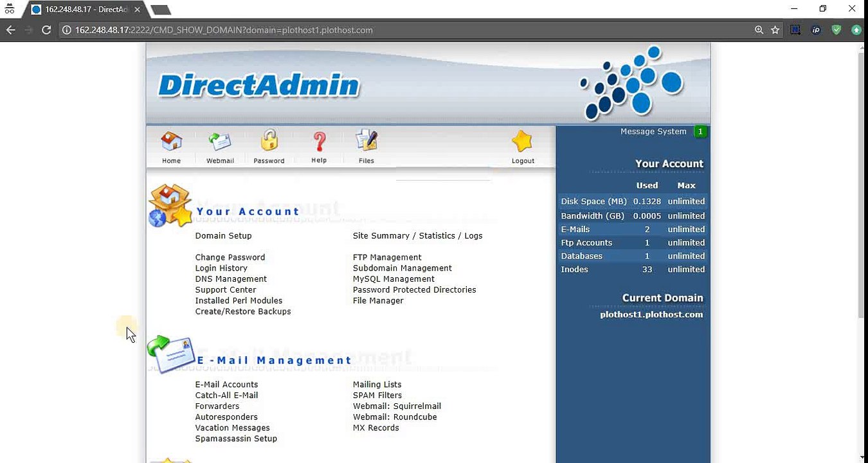Open Autoresponders link
868x463 pixels.
[226, 417]
